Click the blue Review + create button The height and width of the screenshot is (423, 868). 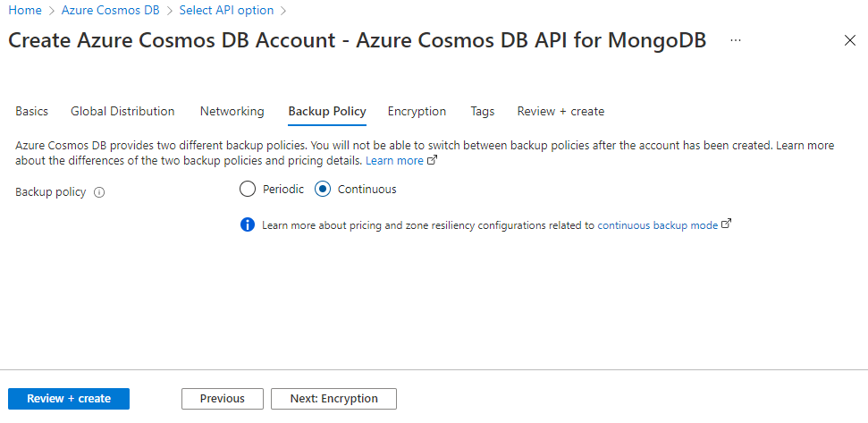pyautogui.click(x=69, y=399)
